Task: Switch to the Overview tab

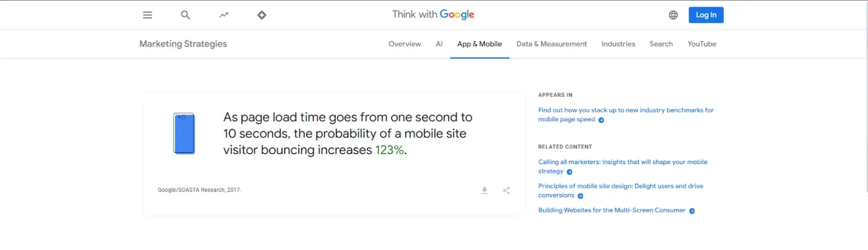Action: pyautogui.click(x=405, y=44)
